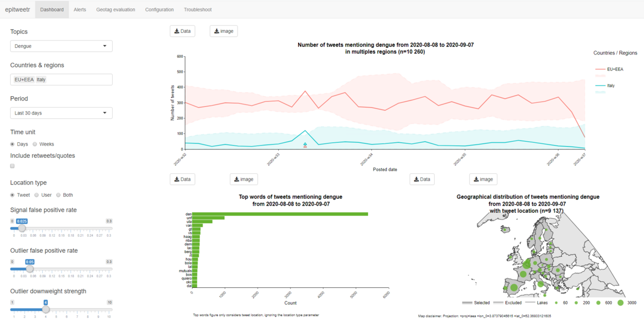Click the Italy alert triangle marker on the chart

305,145
